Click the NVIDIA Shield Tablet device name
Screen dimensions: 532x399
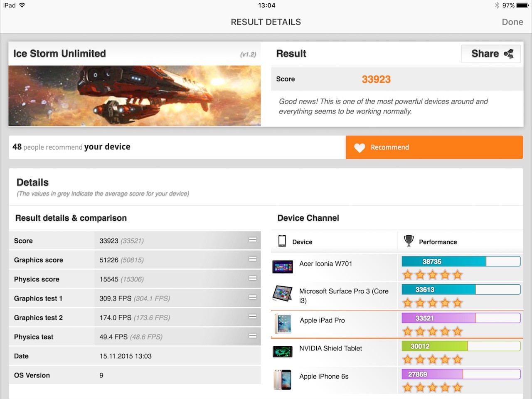(x=331, y=348)
